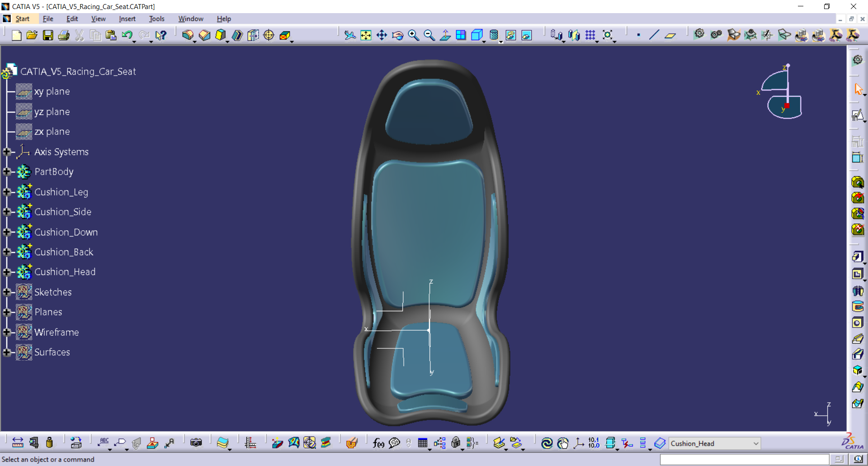The width and height of the screenshot is (868, 466).
Task: Undo the last action
Action: click(127, 35)
